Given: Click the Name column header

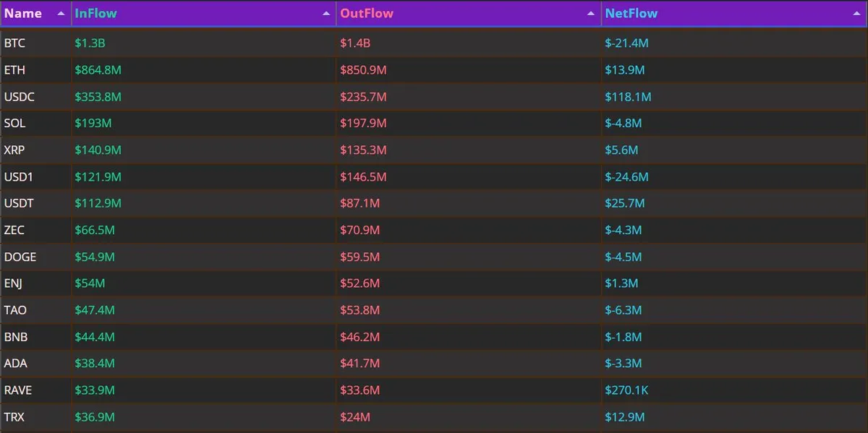Looking at the screenshot, I should [x=35, y=14].
